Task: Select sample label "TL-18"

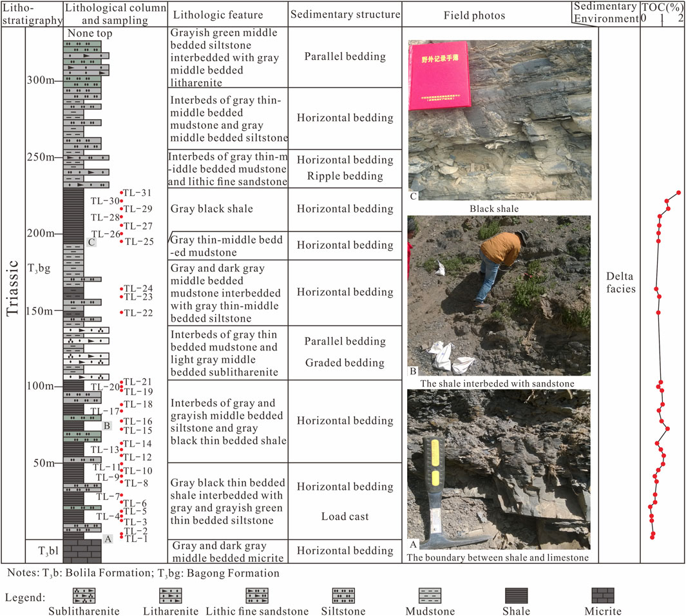Action: (x=138, y=405)
